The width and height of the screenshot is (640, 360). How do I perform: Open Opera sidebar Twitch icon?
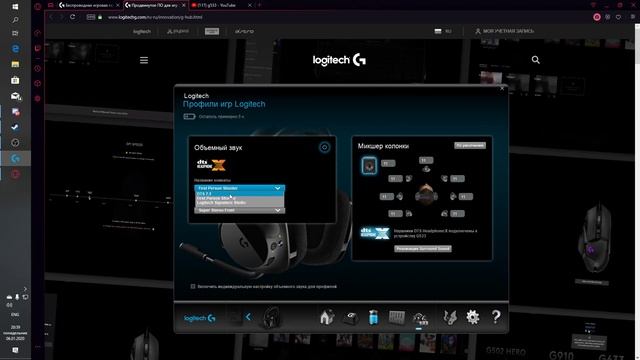38,48
